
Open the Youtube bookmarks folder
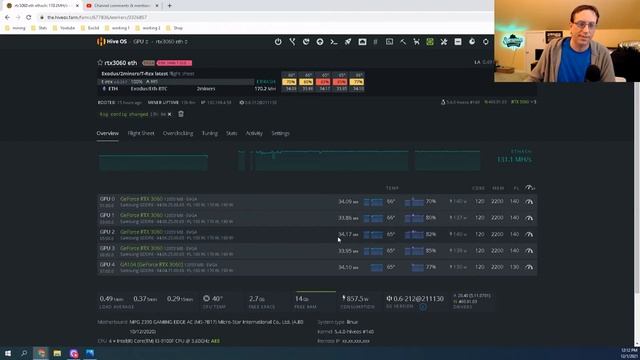pos(64,28)
